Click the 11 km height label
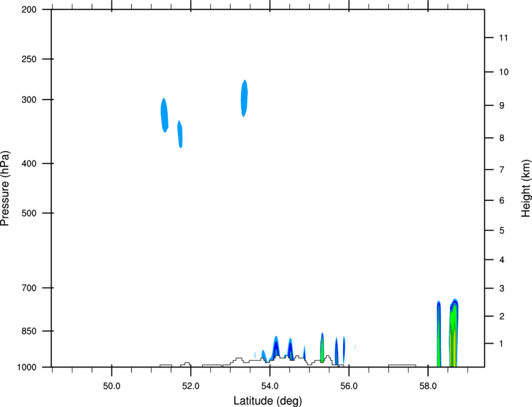The width and height of the screenshot is (532, 407). pos(503,38)
